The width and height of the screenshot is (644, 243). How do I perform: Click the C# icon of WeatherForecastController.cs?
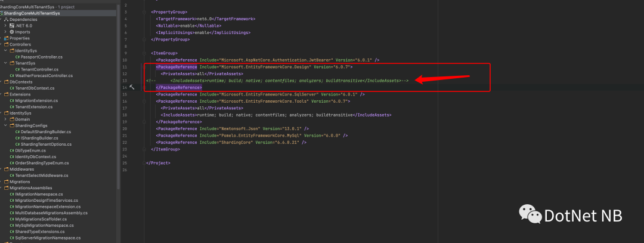coord(12,76)
